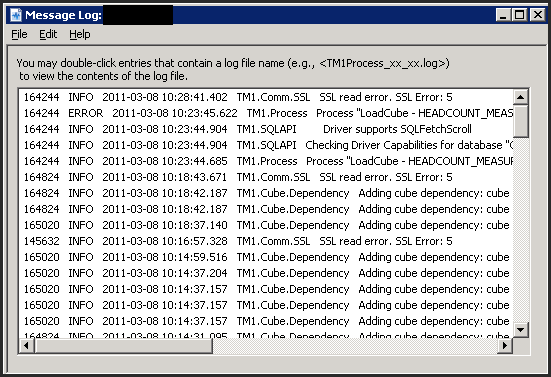Image resolution: width=551 pixels, height=377 pixels.
Task: Maximize the Message Log window
Action: tap(519, 15)
